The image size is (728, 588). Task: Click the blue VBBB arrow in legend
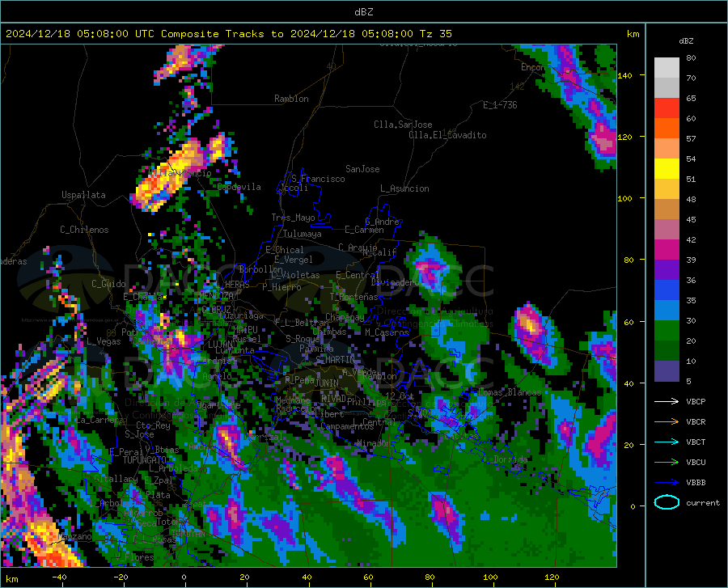667,482
